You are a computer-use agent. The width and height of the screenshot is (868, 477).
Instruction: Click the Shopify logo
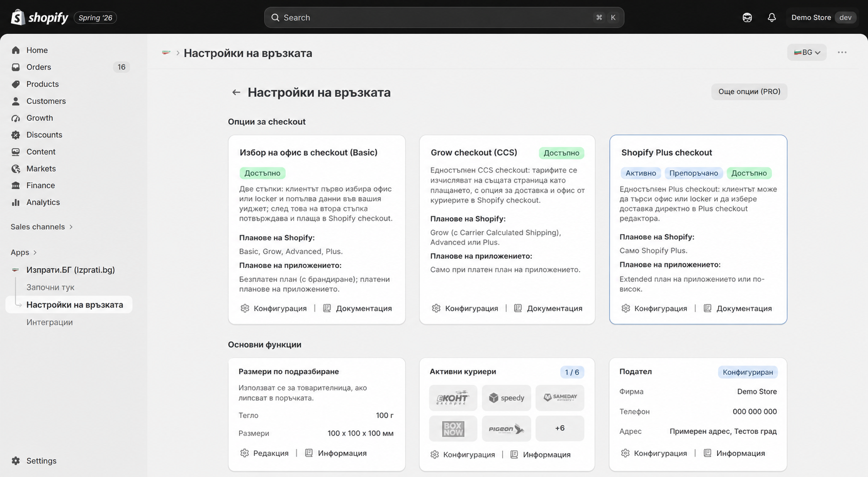click(40, 17)
